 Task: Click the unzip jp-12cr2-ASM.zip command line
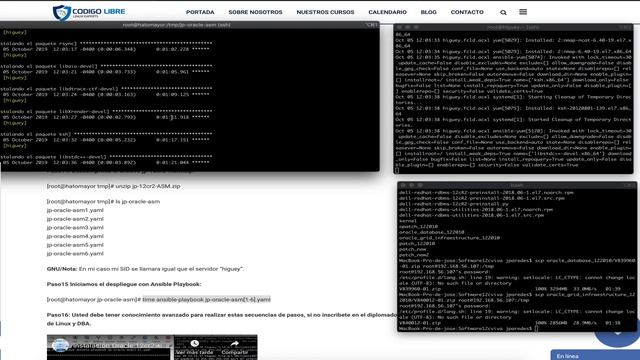(x=113, y=186)
